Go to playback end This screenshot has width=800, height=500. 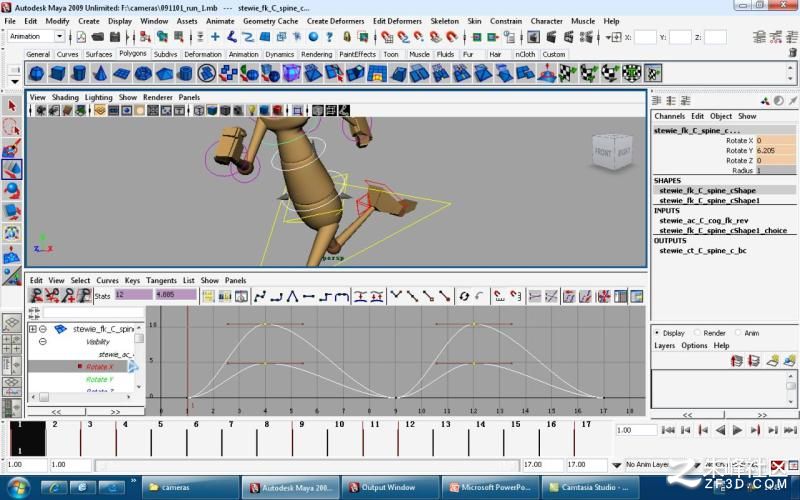[790, 430]
